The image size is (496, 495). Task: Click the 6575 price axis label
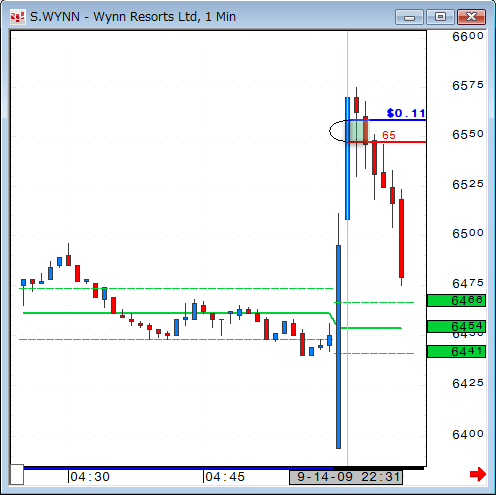[x=468, y=86]
